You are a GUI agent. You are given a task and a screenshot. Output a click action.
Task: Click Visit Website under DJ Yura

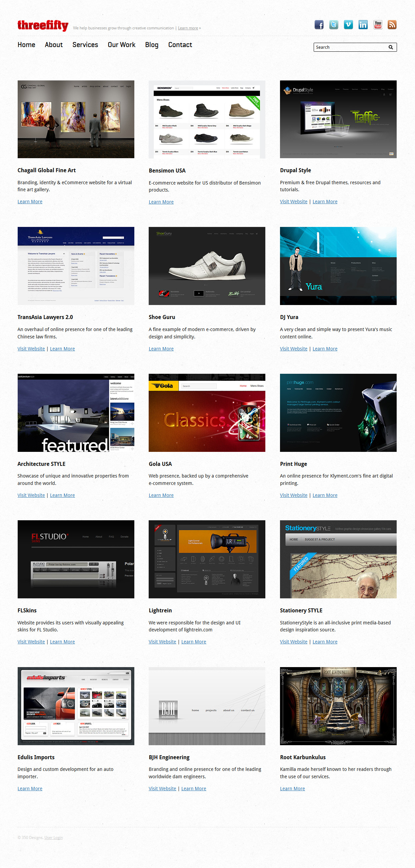293,349
